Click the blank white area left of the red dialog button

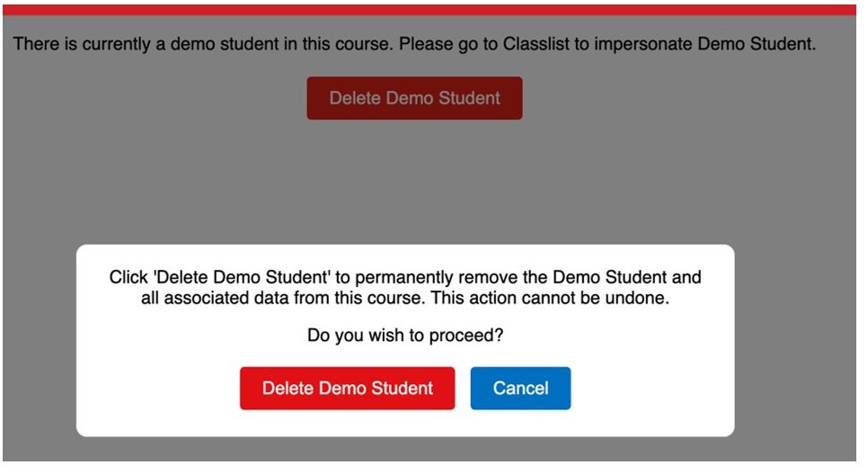[x=157, y=389]
